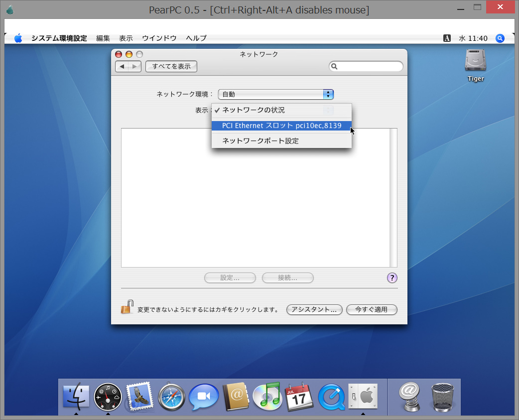Open the 表示 menu in the menu bar
Image resolution: width=519 pixels, height=420 pixels.
[x=126, y=38]
